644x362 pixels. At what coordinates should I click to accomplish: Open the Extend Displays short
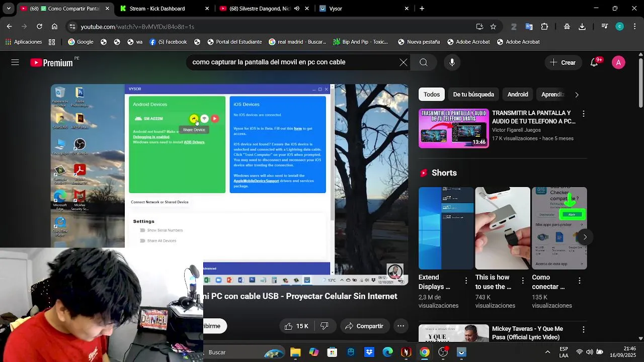click(446, 228)
